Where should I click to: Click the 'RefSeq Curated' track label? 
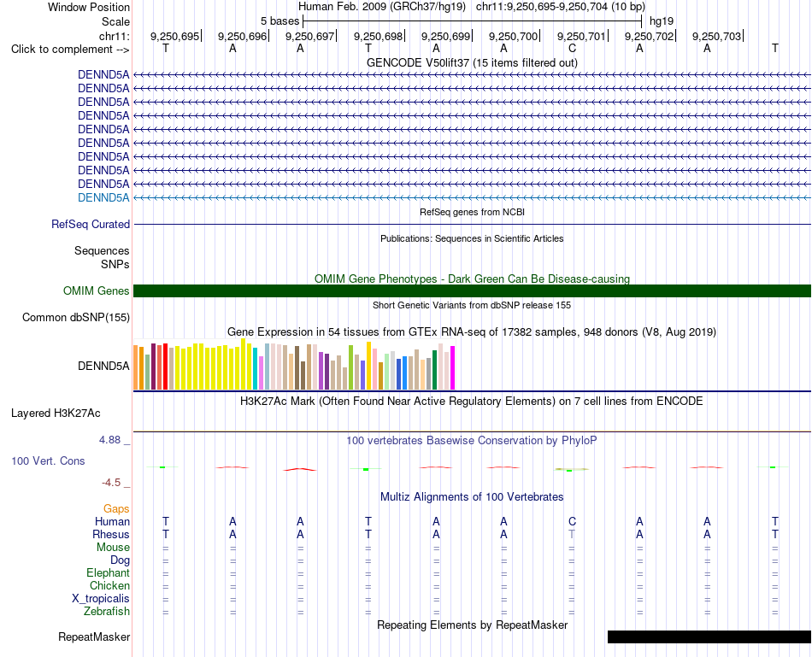click(90, 224)
